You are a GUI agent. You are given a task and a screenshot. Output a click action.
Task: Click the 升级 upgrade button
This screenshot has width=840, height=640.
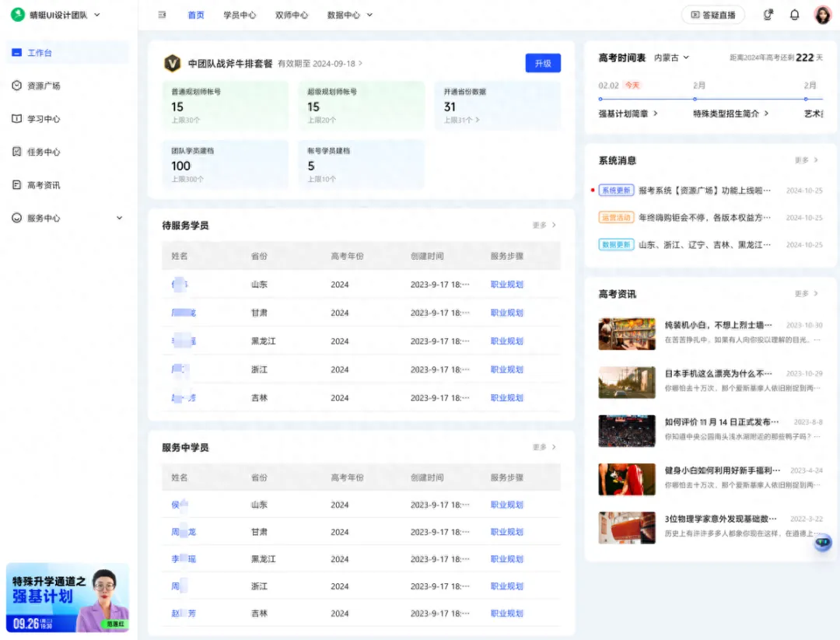543,63
